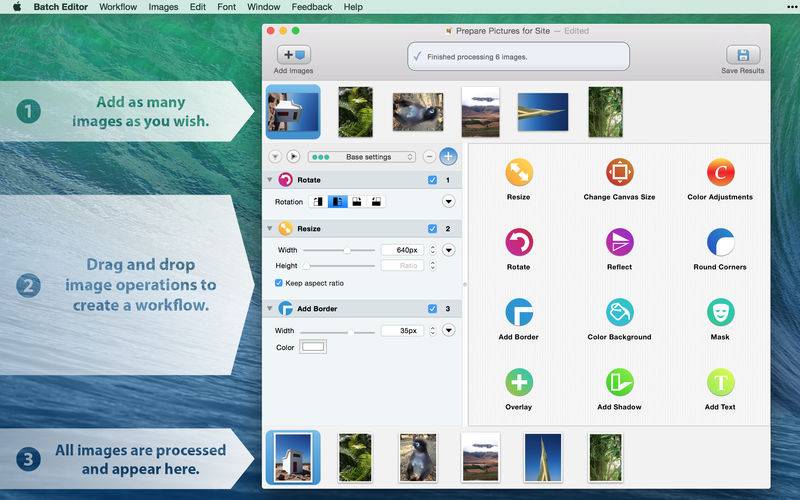Click the Border Width slider
The image size is (800, 500).
tap(338, 332)
